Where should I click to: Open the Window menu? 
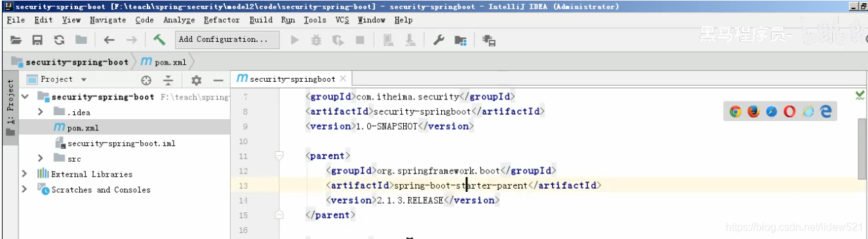(372, 20)
